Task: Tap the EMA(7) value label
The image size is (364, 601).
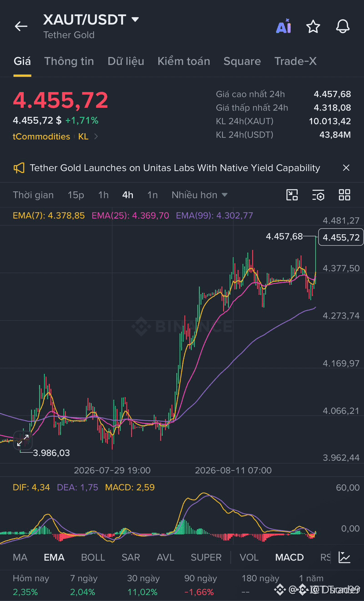Action: (x=49, y=215)
